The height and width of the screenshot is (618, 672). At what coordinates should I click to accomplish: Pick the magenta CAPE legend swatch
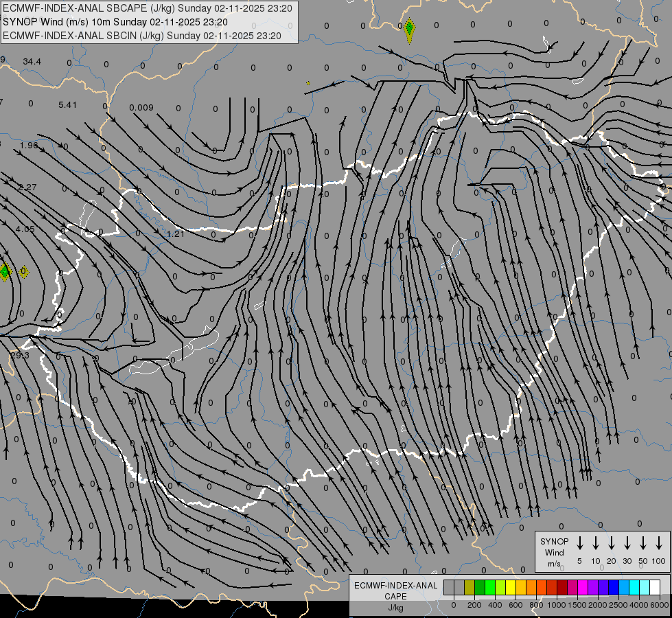(x=583, y=587)
